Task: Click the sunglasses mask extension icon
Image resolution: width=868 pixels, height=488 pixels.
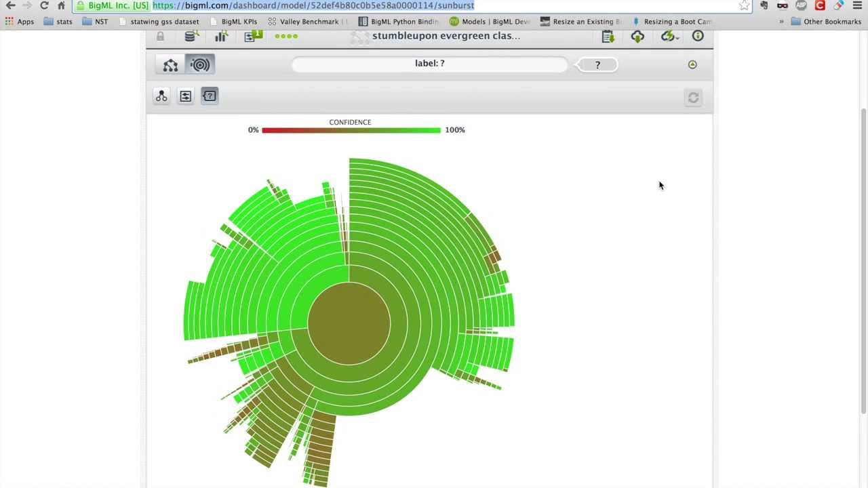Action: (x=783, y=5)
